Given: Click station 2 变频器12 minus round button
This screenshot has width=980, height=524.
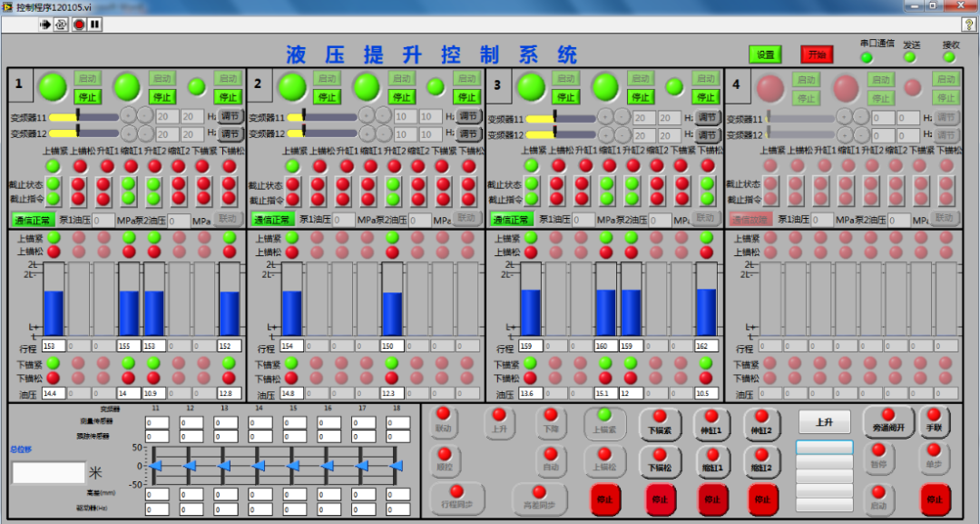Looking at the screenshot, I should (x=384, y=133).
